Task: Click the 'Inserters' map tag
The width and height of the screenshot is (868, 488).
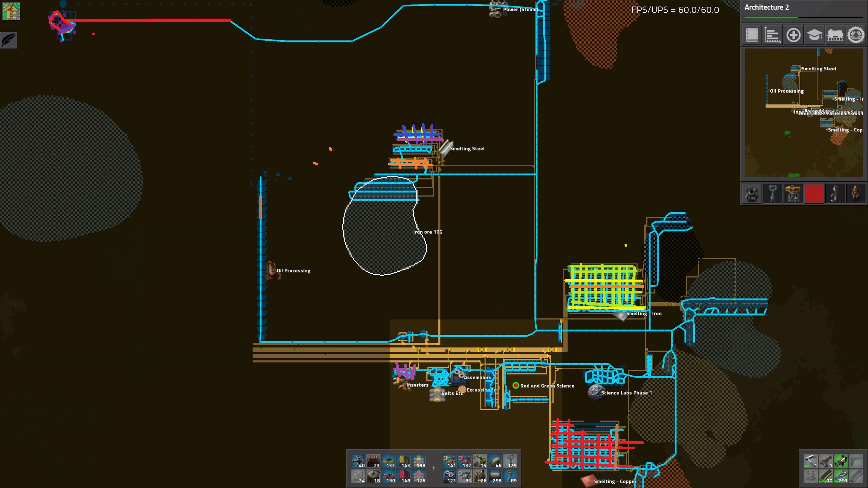Action: pos(417,385)
